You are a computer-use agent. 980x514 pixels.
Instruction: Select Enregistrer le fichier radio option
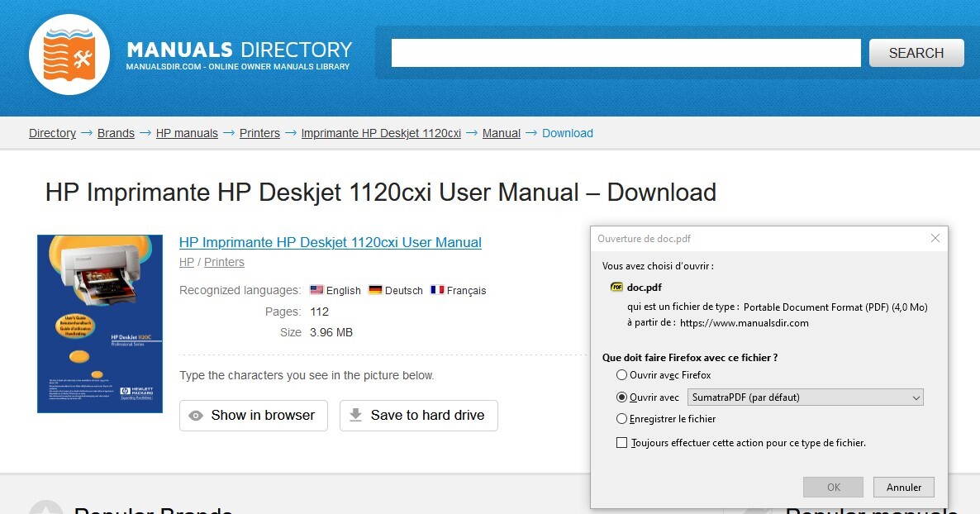click(621, 418)
